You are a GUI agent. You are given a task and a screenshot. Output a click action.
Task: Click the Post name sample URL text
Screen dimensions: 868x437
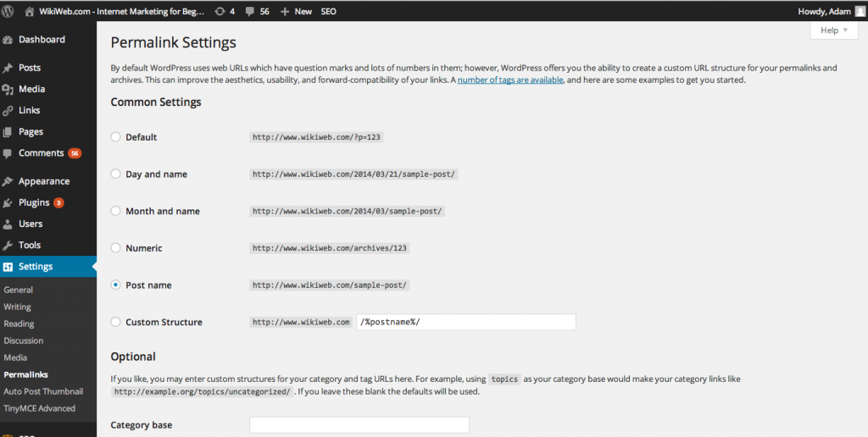click(x=330, y=285)
